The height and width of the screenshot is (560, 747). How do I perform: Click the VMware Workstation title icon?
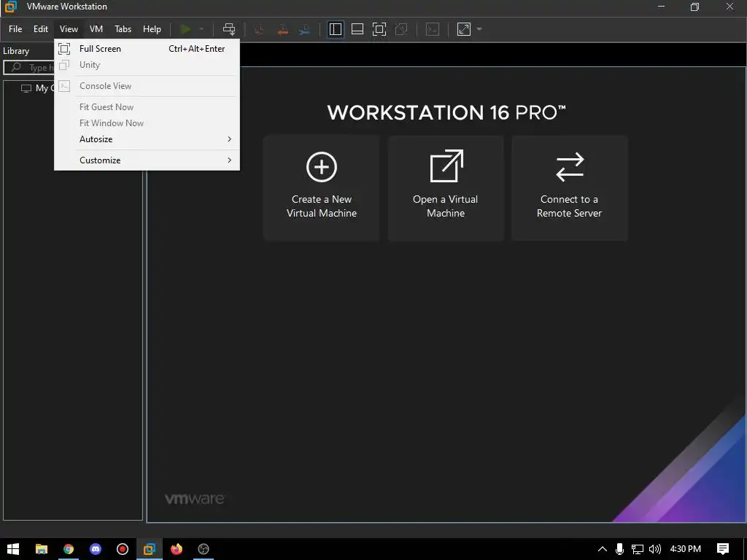coord(11,7)
